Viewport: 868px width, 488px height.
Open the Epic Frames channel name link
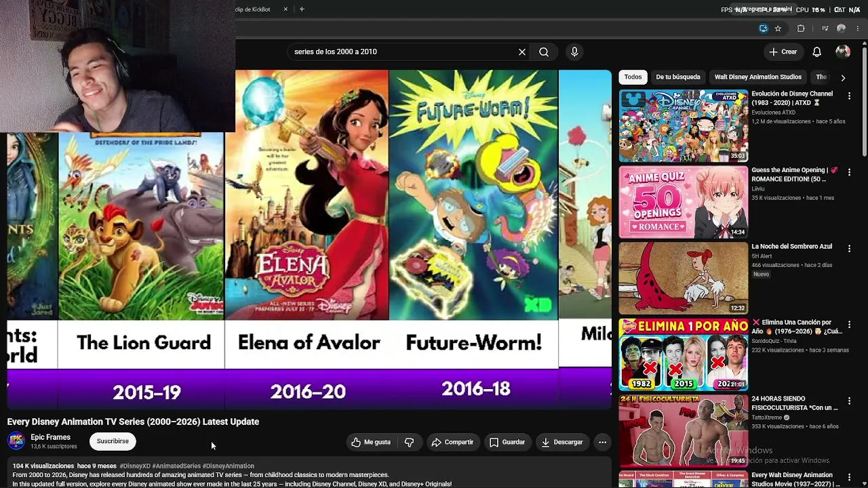click(50, 437)
